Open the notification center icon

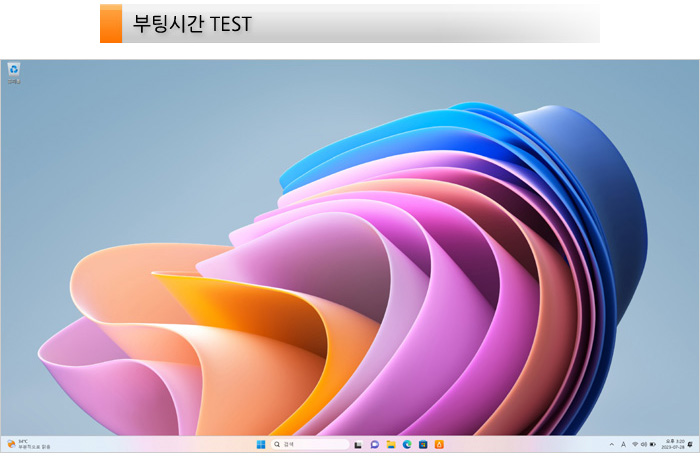(691, 445)
